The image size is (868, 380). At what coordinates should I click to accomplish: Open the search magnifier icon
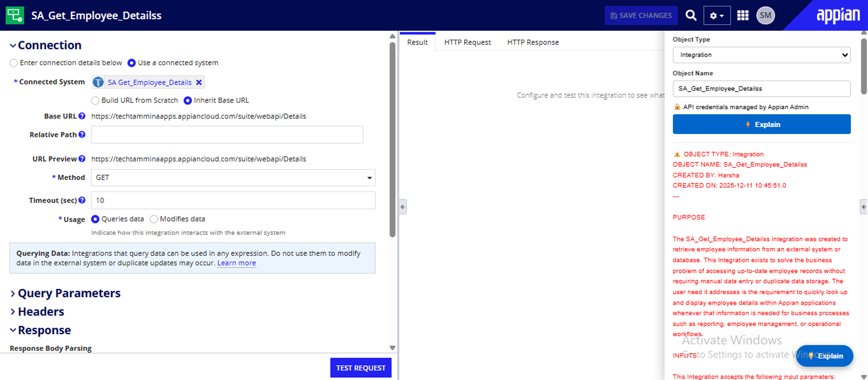pos(691,15)
